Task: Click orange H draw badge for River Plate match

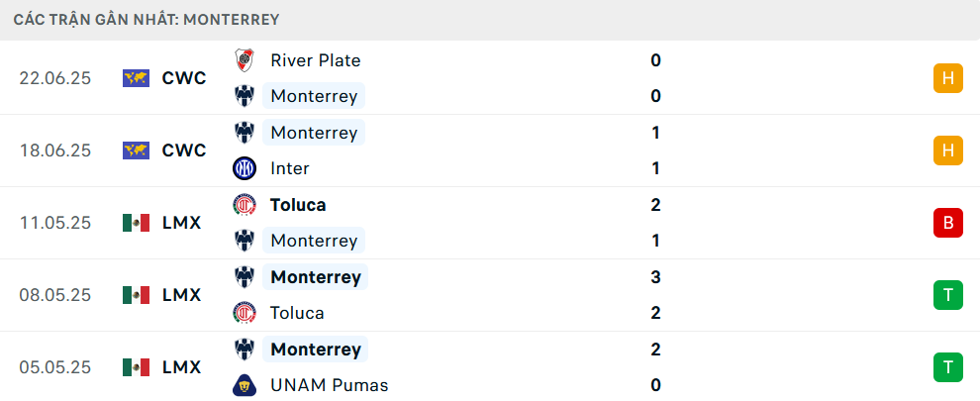Action: [948, 78]
